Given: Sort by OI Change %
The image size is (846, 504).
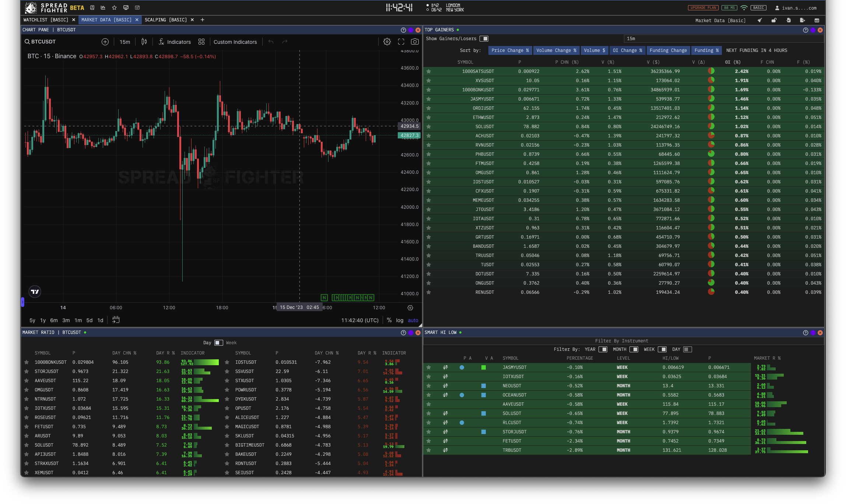Looking at the screenshot, I should pos(627,50).
